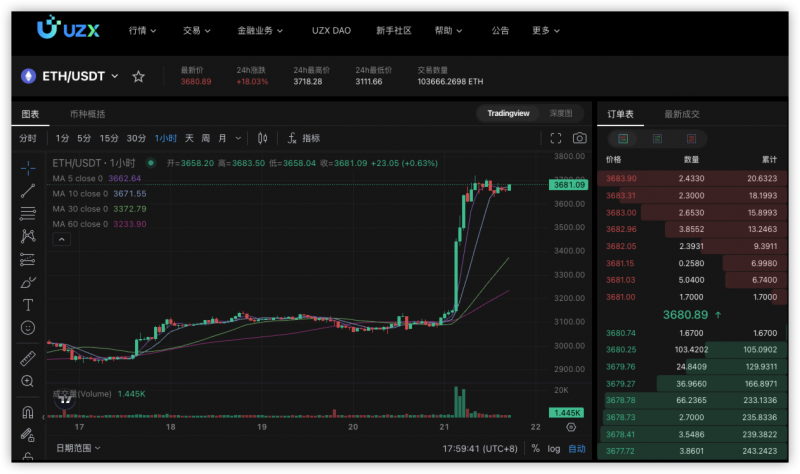Select the trend line drawing tool
800x474 pixels.
pos(28,190)
